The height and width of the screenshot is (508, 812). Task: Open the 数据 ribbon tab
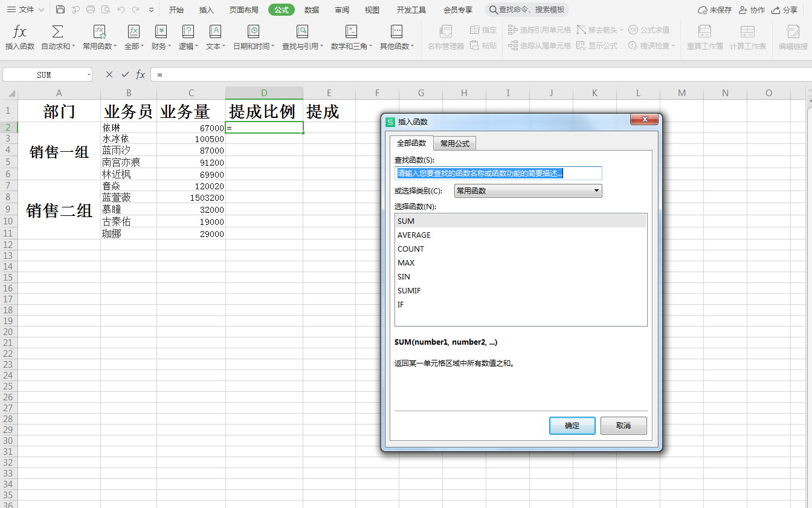(312, 10)
